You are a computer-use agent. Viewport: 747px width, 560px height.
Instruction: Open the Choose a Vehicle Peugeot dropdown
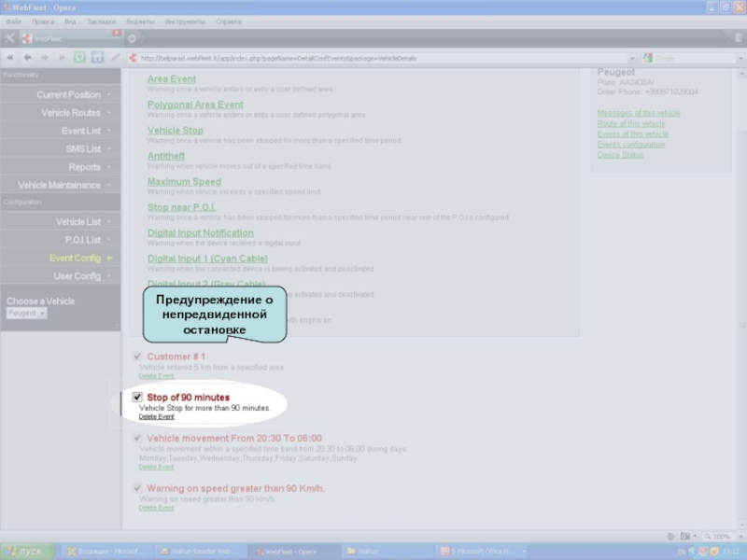coord(27,313)
